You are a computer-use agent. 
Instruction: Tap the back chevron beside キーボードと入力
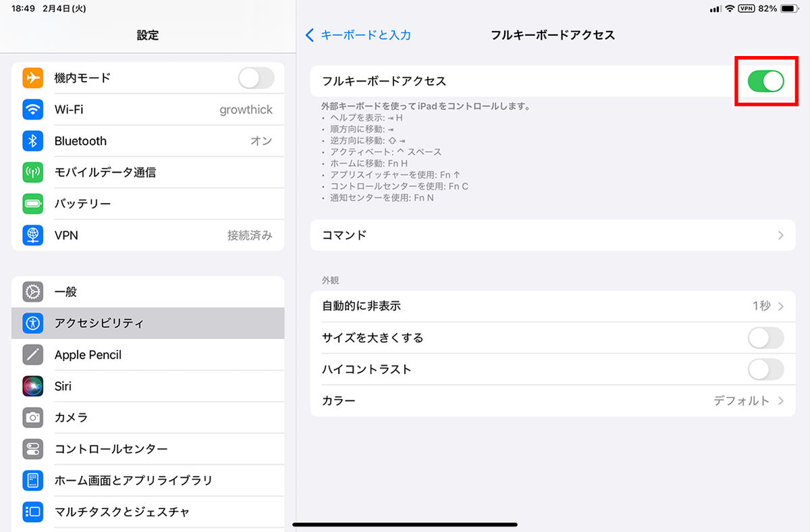point(310,35)
